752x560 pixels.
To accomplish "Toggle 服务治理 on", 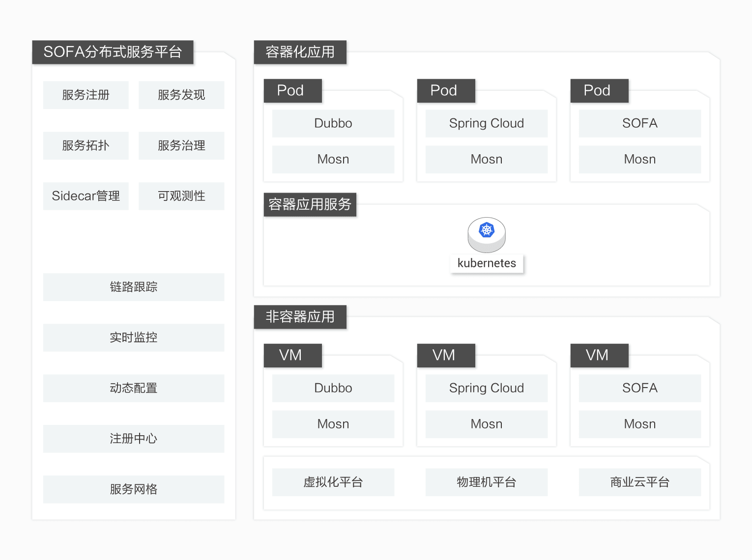I will pyautogui.click(x=181, y=145).
